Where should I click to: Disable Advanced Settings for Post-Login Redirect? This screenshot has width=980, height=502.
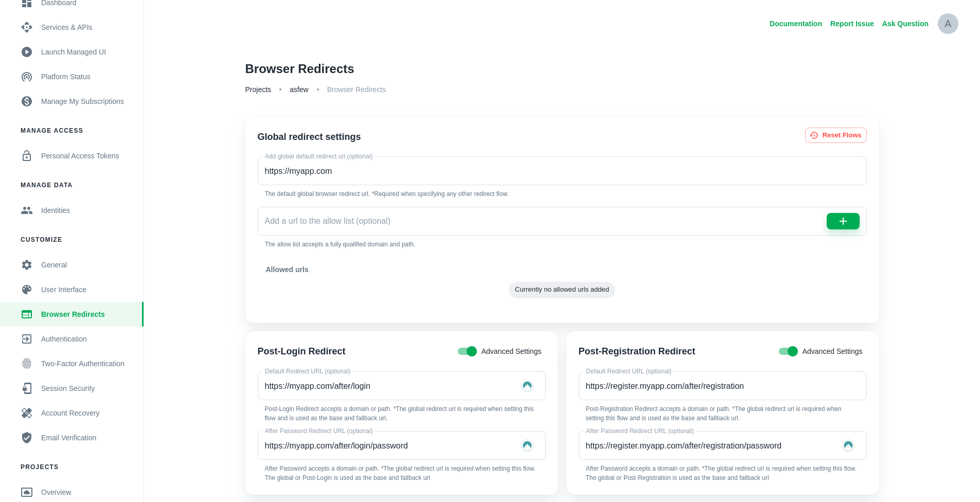tap(467, 351)
